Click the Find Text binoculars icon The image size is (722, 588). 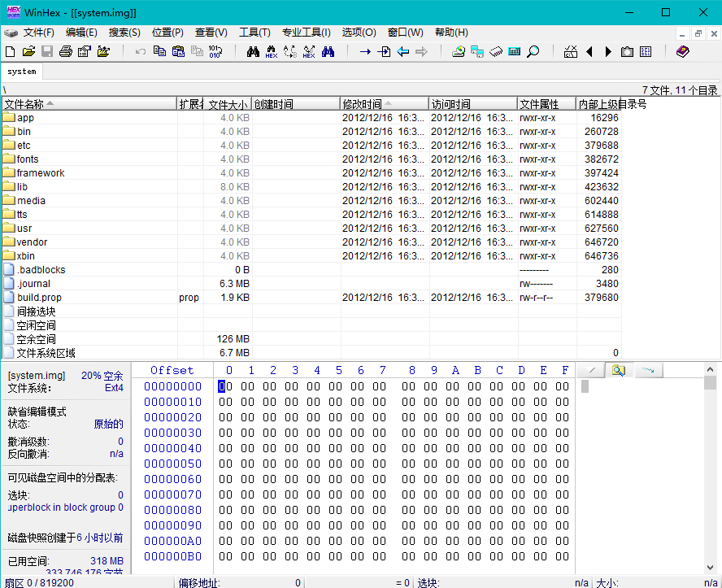click(x=253, y=51)
